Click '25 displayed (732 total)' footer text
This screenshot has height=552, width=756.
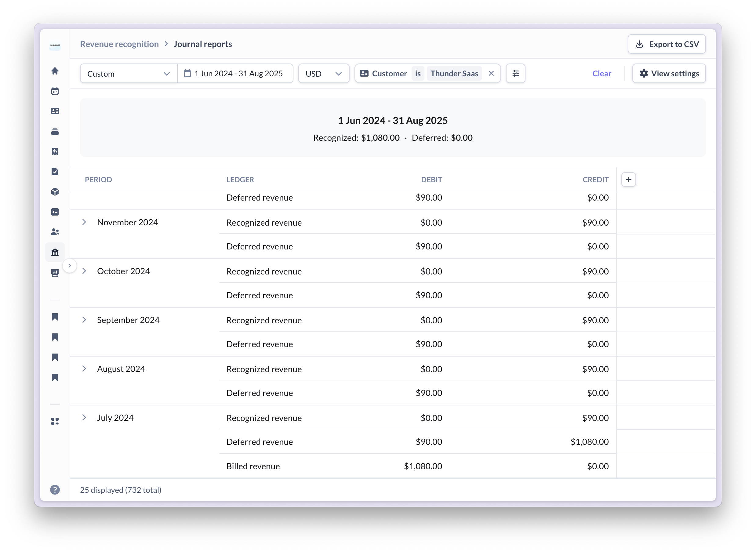121,489
